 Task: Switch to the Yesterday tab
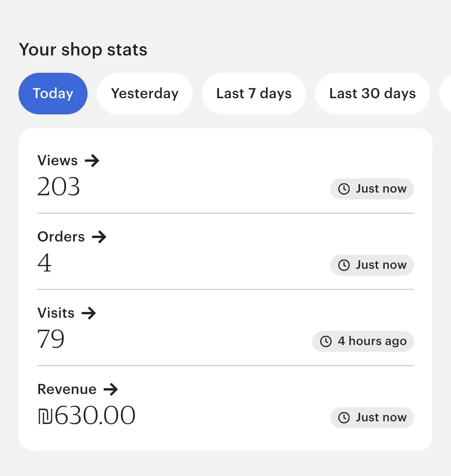[x=145, y=94]
